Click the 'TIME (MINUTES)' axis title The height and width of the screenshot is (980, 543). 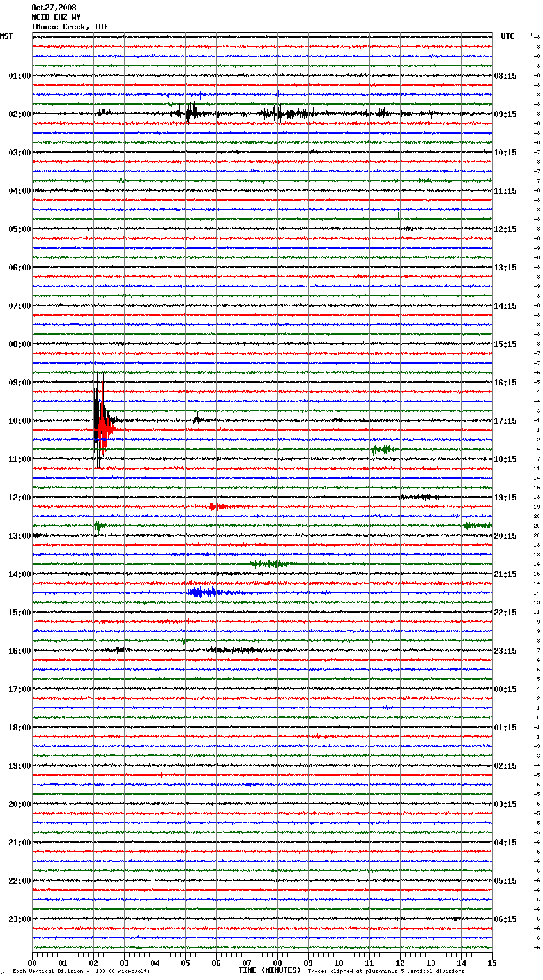(x=270, y=970)
